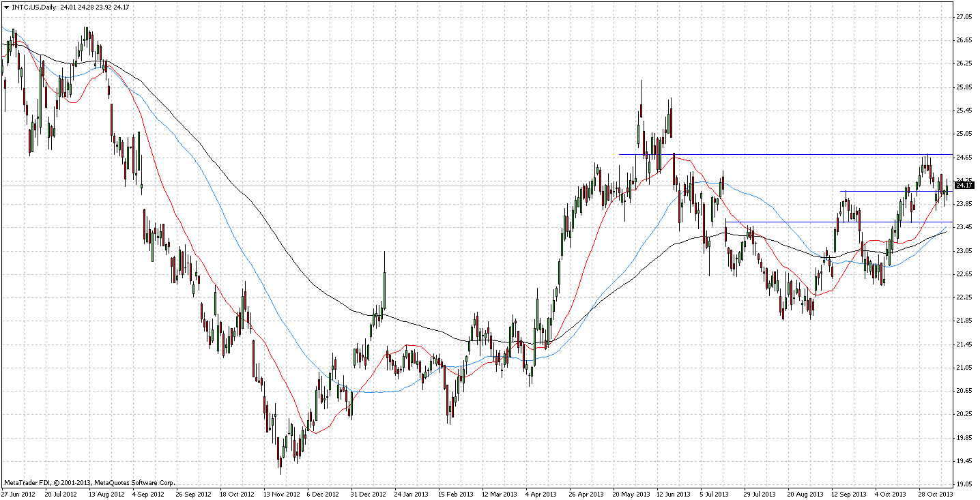Click the 20 Aug 2013 date label

805,493
